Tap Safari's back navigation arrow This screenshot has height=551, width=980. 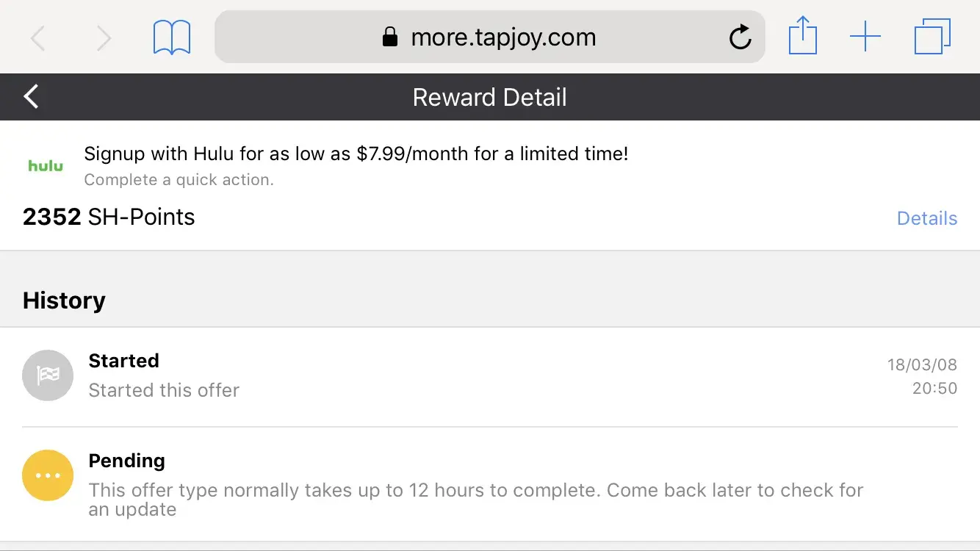click(38, 38)
